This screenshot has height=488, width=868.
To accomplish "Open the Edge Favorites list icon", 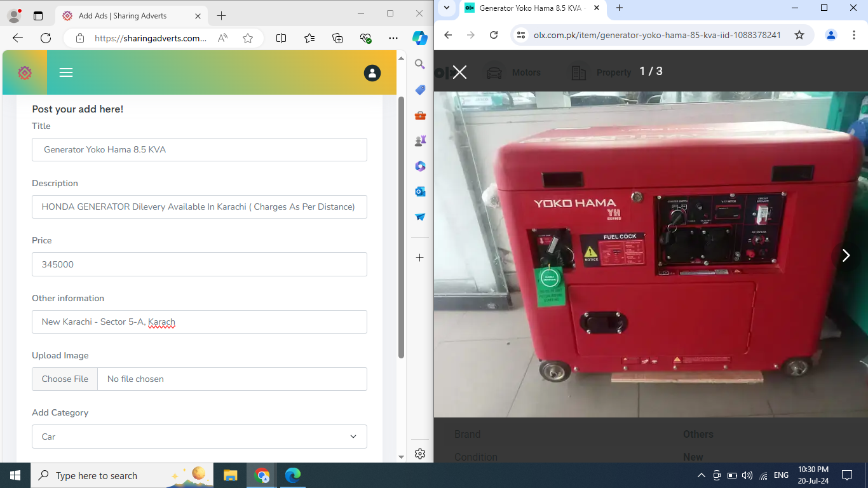I will pos(309,38).
